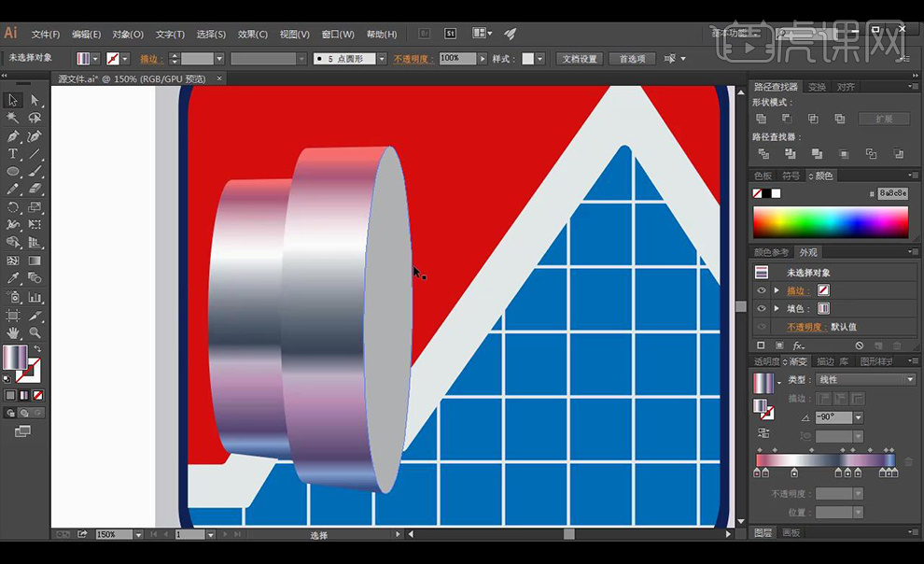Open the opacity 100% arrow in control bar
This screenshot has height=564, width=924.
[x=483, y=58]
